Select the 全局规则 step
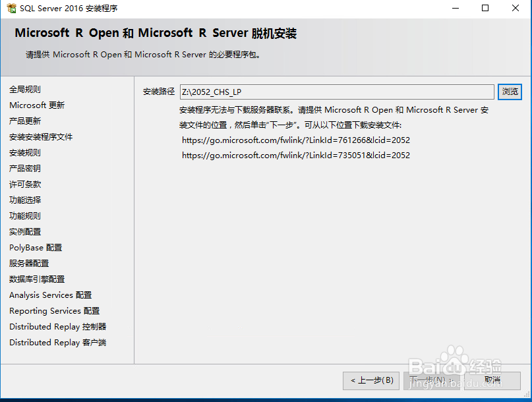The width and height of the screenshot is (532, 402). (x=25, y=90)
